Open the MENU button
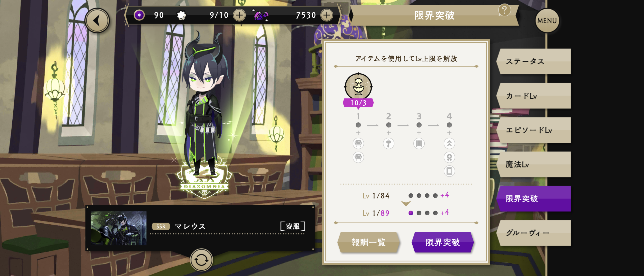Screen dimensions: 644x276 (547, 21)
